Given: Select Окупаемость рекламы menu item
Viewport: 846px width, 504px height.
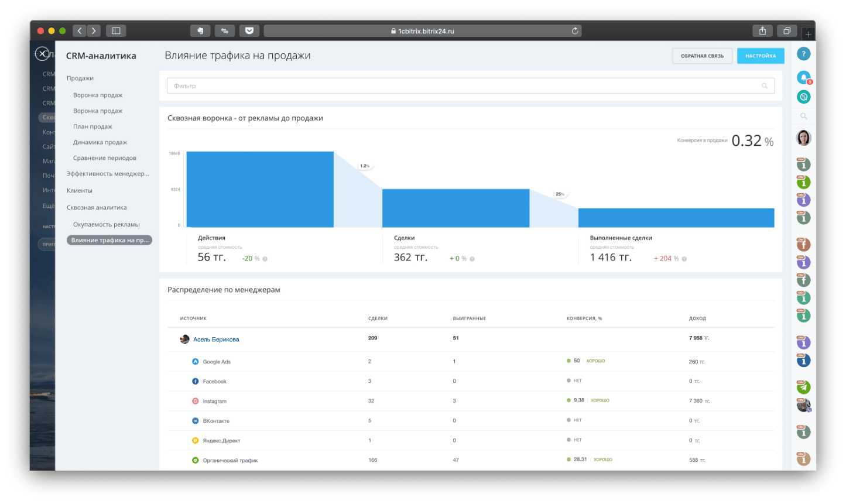Looking at the screenshot, I should pyautogui.click(x=106, y=225).
